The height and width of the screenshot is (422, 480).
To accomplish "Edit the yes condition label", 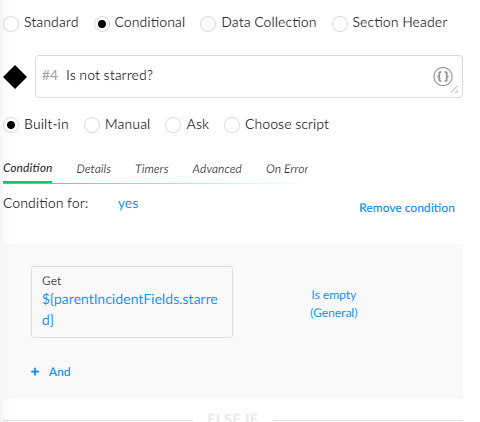I will pyautogui.click(x=128, y=204).
